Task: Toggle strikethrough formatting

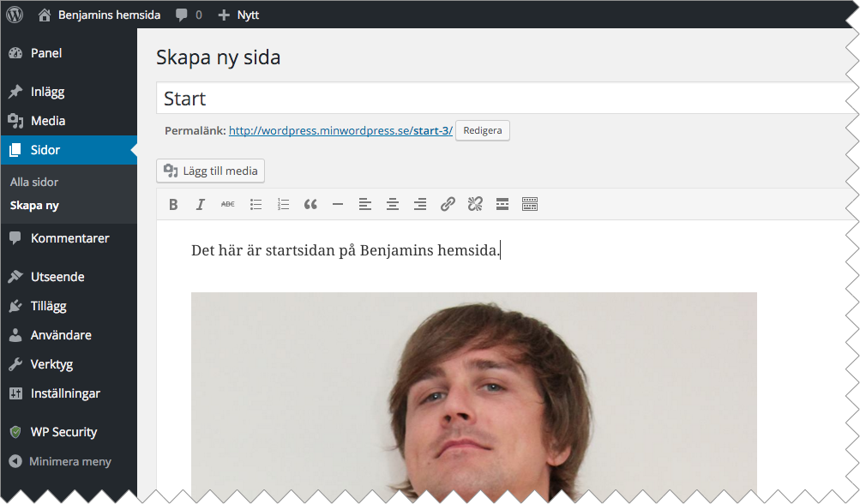Action: point(227,205)
